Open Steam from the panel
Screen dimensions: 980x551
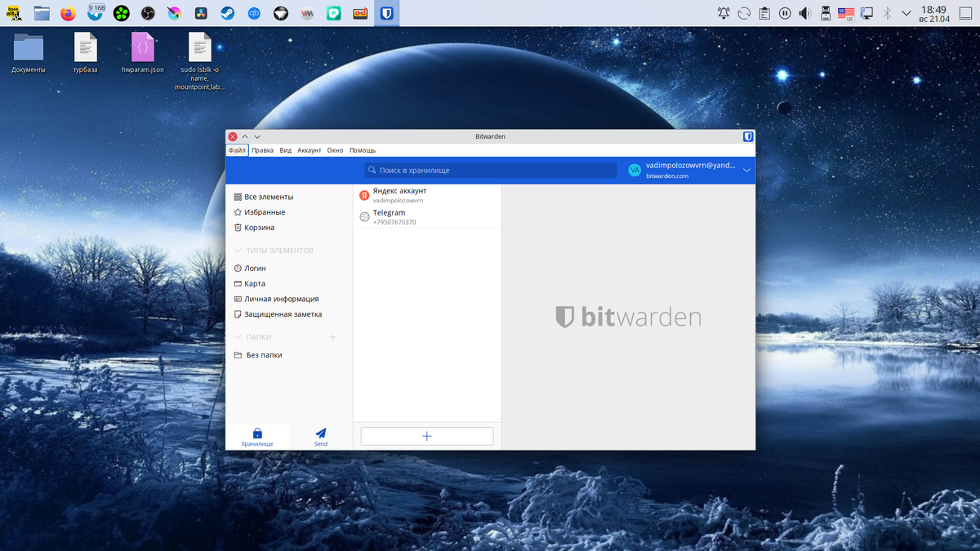pyautogui.click(x=227, y=13)
